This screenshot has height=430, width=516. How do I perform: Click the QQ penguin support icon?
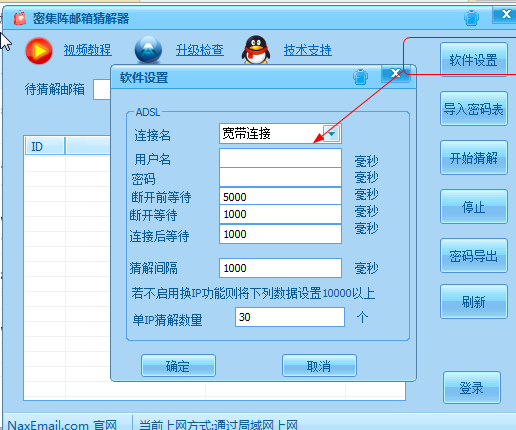(x=256, y=50)
